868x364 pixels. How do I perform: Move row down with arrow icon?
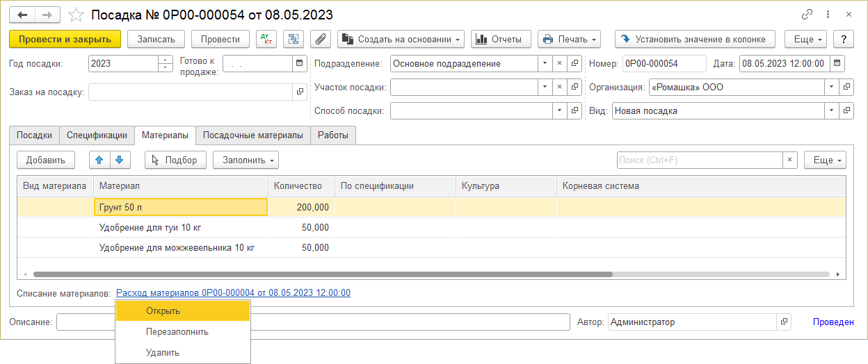120,160
